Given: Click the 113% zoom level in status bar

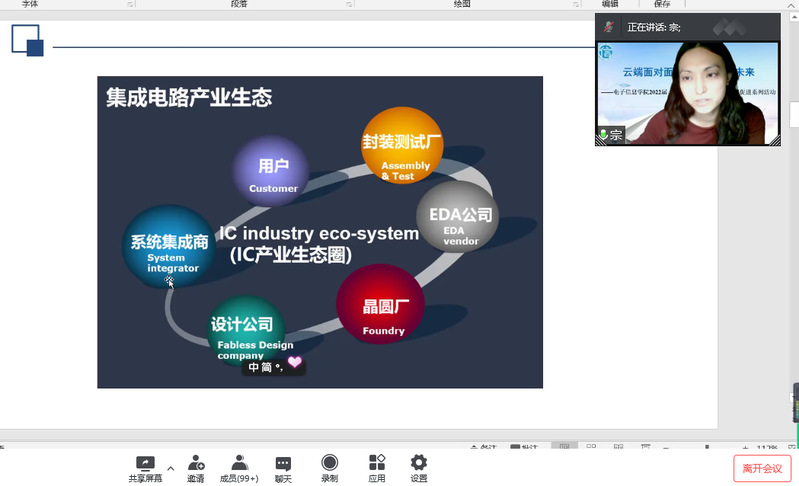Looking at the screenshot, I should click(767, 447).
